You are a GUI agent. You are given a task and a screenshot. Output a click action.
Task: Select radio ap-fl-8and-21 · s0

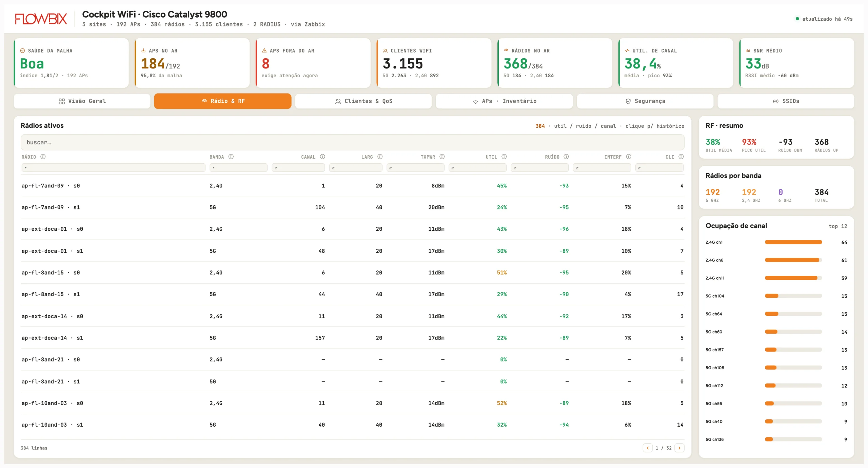tap(353, 360)
